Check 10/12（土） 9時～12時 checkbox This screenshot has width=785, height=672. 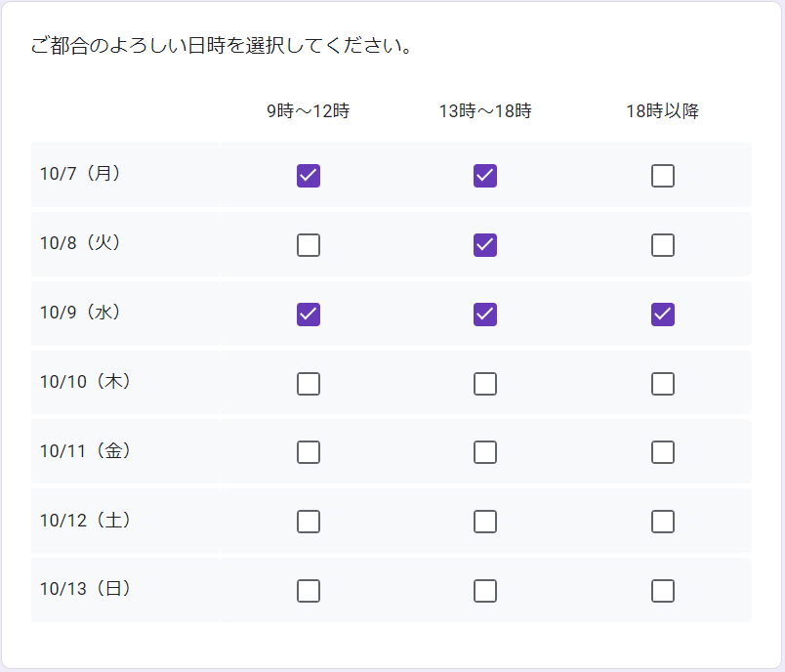pyautogui.click(x=309, y=522)
